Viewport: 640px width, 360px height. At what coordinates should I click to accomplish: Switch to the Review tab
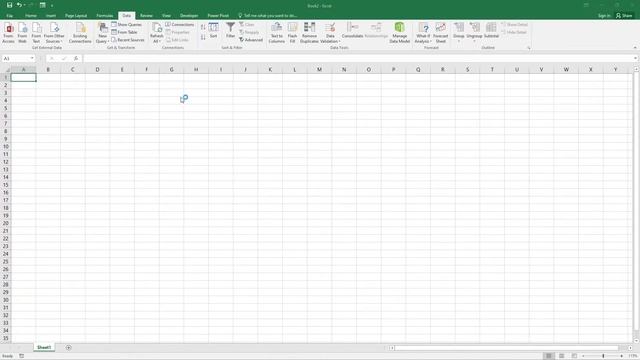(x=146, y=16)
